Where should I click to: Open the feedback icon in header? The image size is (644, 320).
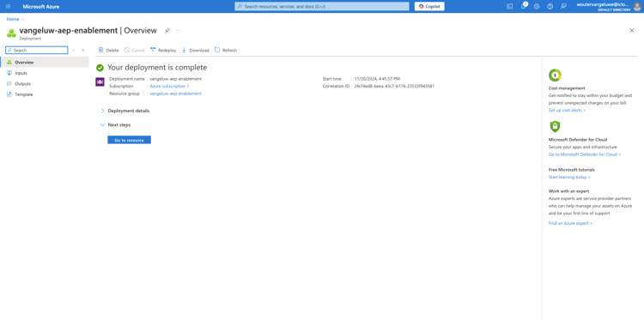pyautogui.click(x=563, y=6)
